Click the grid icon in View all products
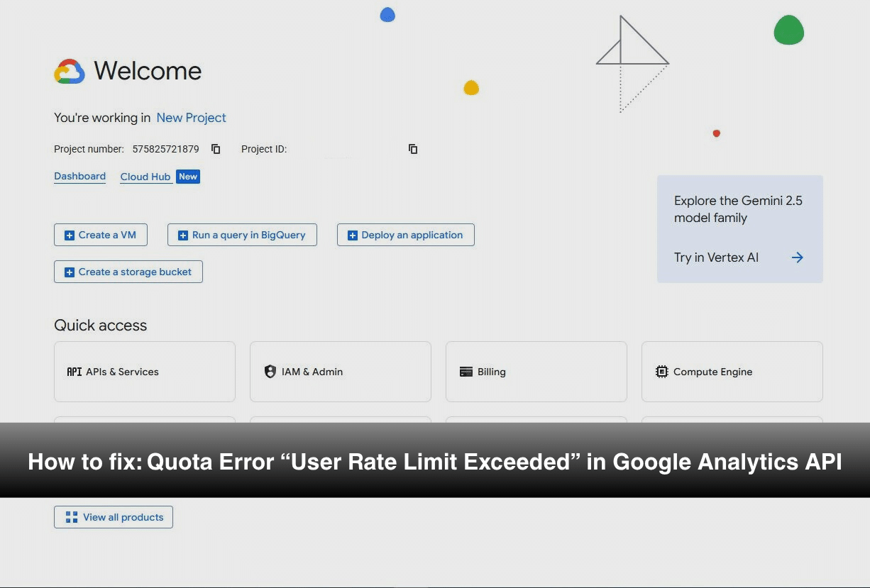 click(72, 517)
